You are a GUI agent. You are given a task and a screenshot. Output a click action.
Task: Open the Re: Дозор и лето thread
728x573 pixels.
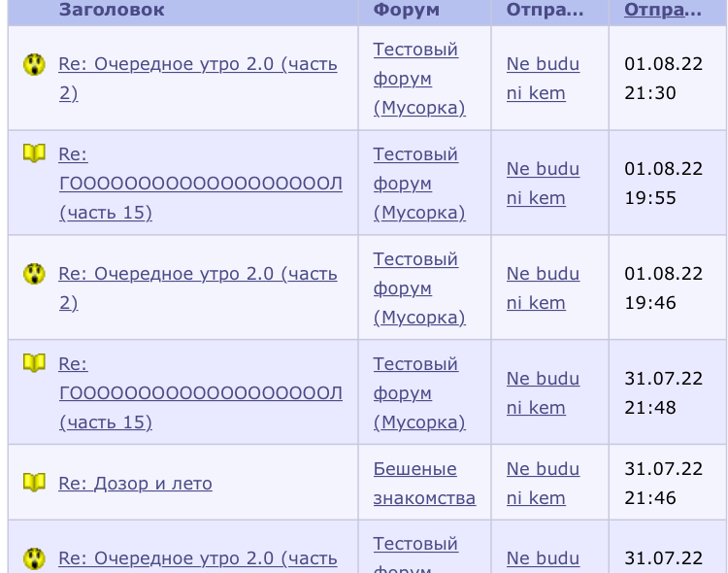135,484
